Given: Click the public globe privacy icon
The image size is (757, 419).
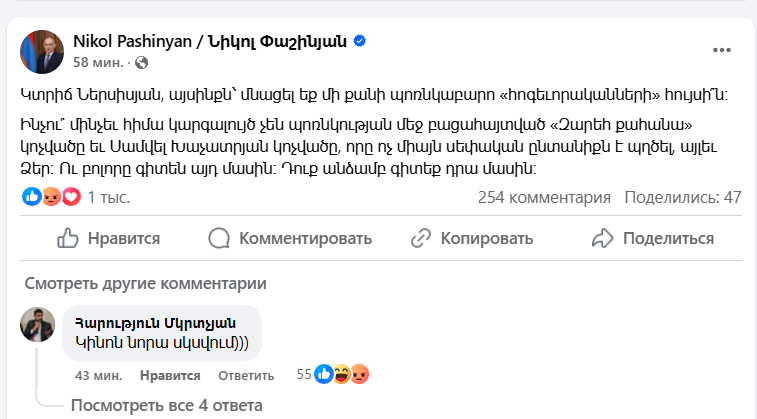Looking at the screenshot, I should tap(141, 63).
